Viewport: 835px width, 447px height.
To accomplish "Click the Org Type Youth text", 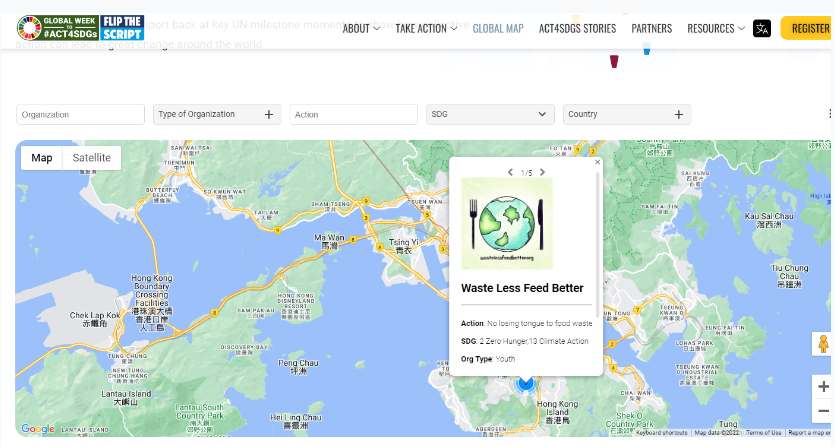I will tap(488, 359).
